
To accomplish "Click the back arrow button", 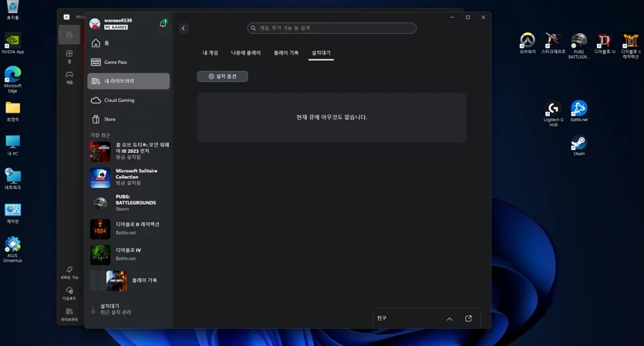I will click(x=184, y=28).
